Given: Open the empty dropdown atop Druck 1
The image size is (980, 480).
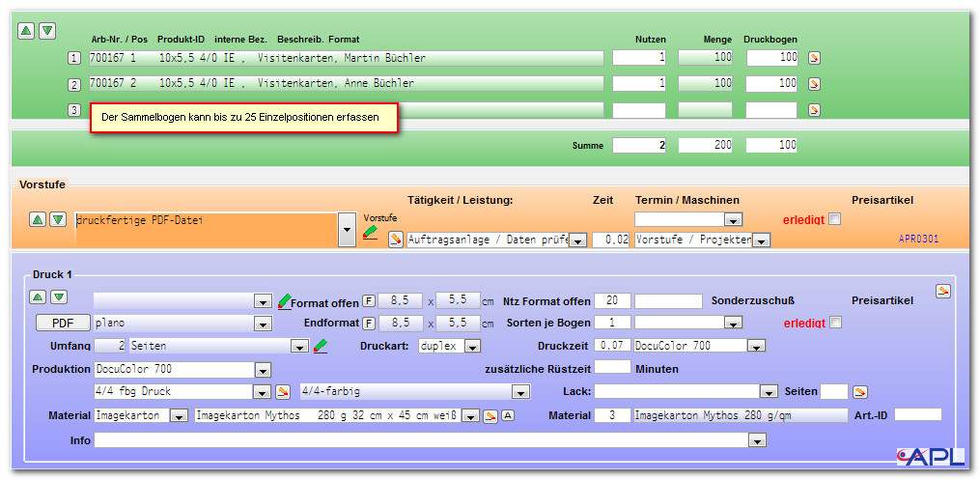Looking at the screenshot, I should pos(263,302).
